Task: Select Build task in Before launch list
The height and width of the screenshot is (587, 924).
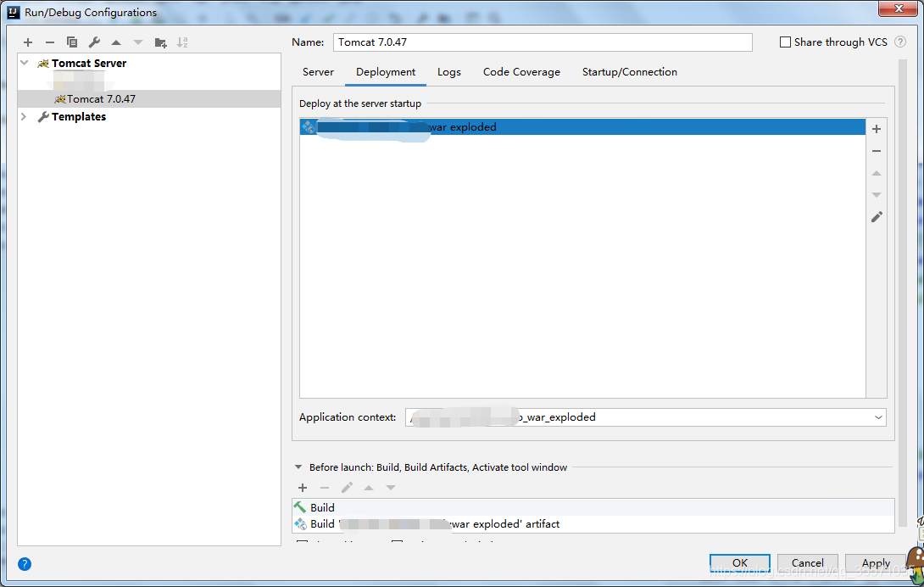Action: pos(593,507)
